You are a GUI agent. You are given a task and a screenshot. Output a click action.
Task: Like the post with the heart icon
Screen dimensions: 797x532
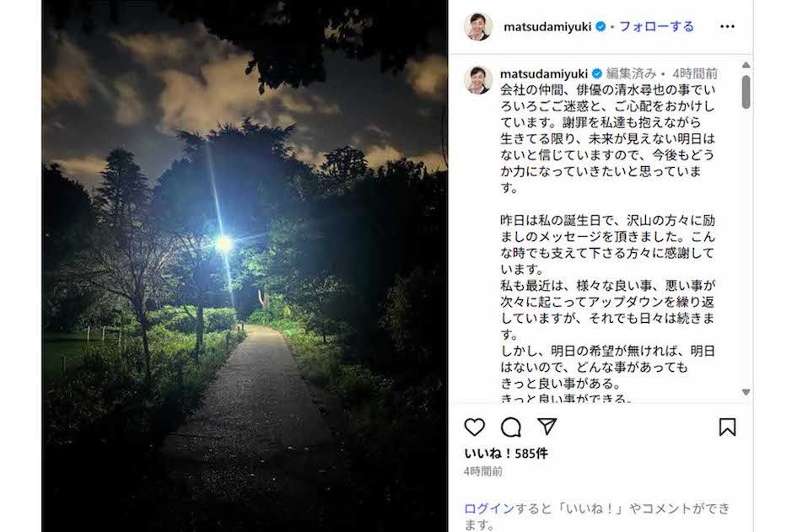coord(474,427)
